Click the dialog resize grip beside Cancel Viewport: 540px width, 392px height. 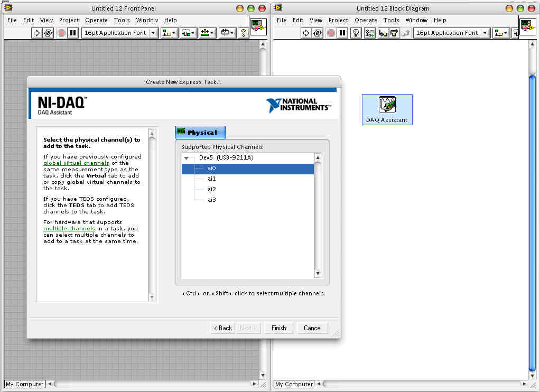(x=336, y=333)
